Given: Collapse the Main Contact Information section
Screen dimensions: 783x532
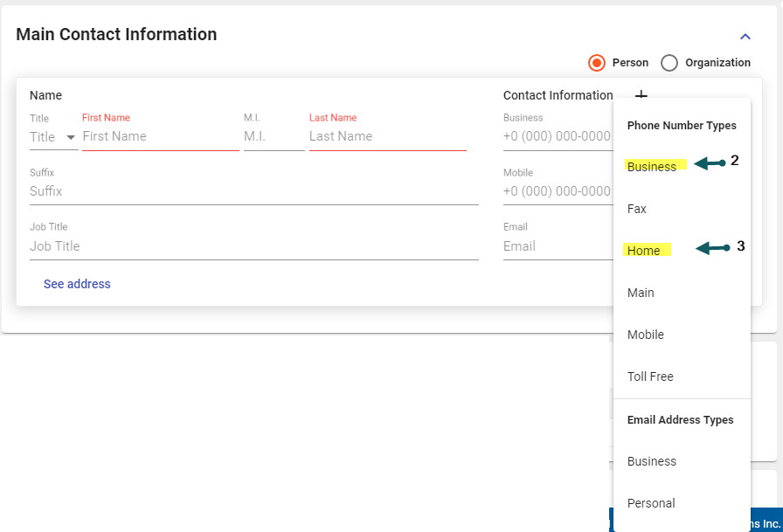Looking at the screenshot, I should coord(745,37).
